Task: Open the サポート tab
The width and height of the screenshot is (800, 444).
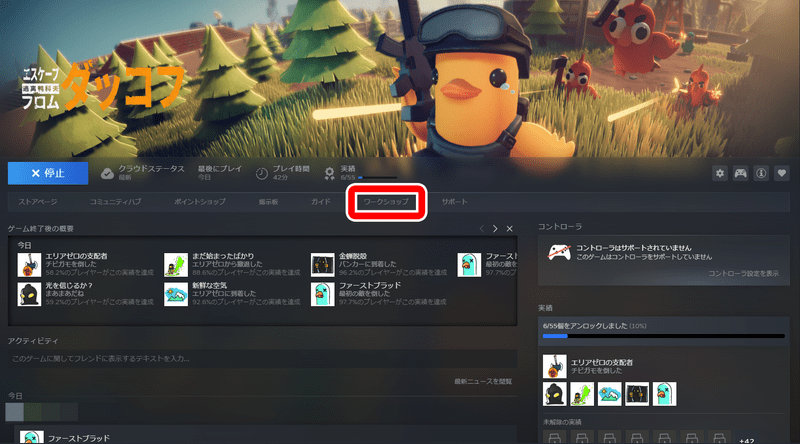Action: click(x=454, y=202)
